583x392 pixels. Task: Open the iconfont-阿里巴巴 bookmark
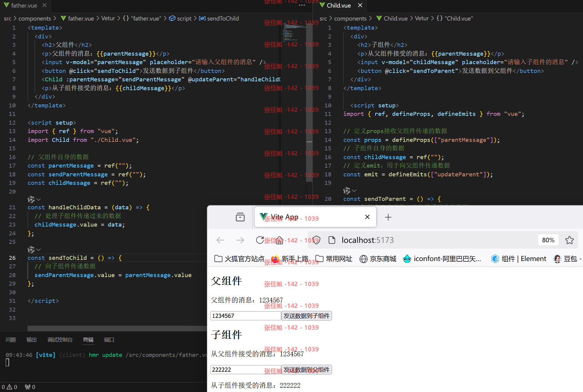[442, 259]
